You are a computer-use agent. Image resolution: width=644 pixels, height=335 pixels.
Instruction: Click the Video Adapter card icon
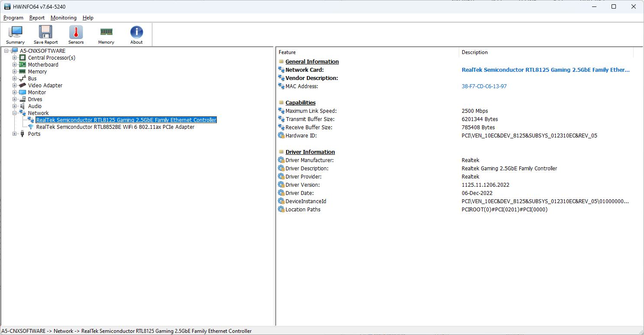[23, 85]
